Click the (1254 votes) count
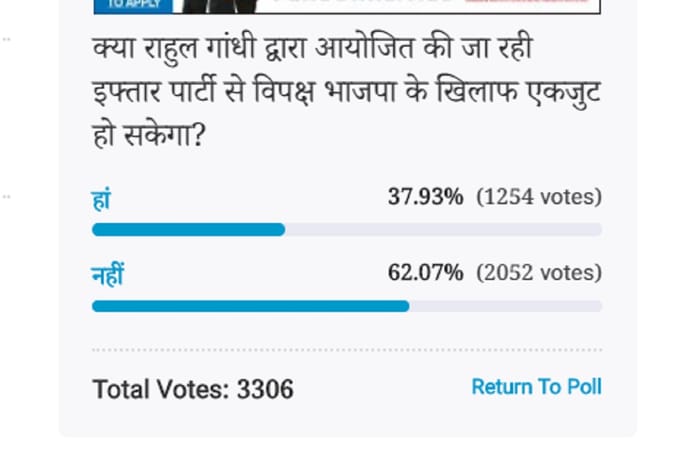The image size is (674, 449). [538, 197]
